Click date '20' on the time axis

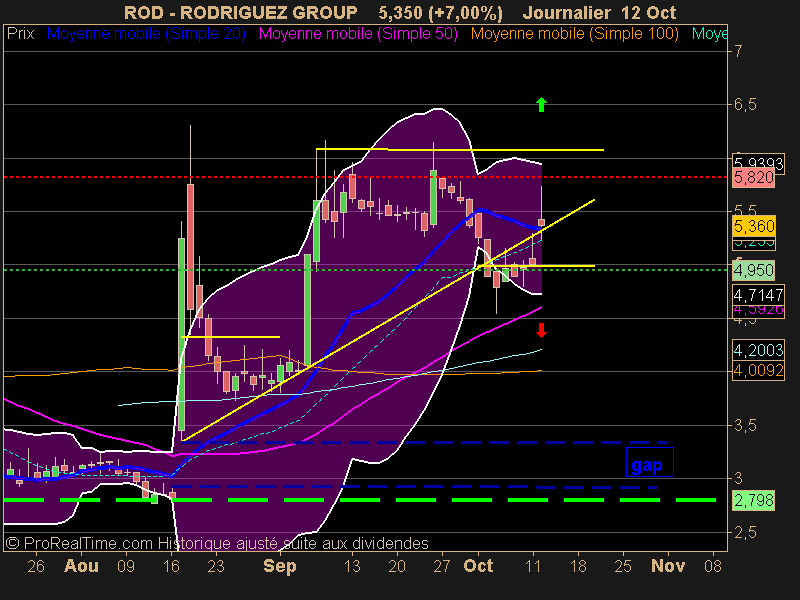point(397,566)
